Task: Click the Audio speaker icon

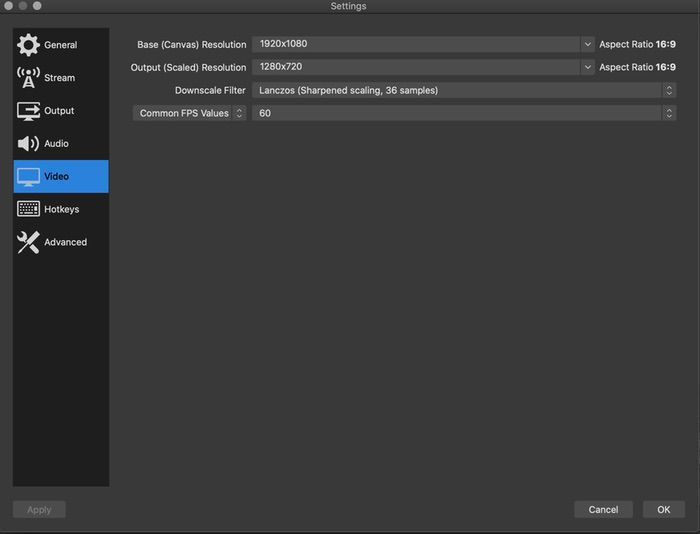Action: [28, 143]
